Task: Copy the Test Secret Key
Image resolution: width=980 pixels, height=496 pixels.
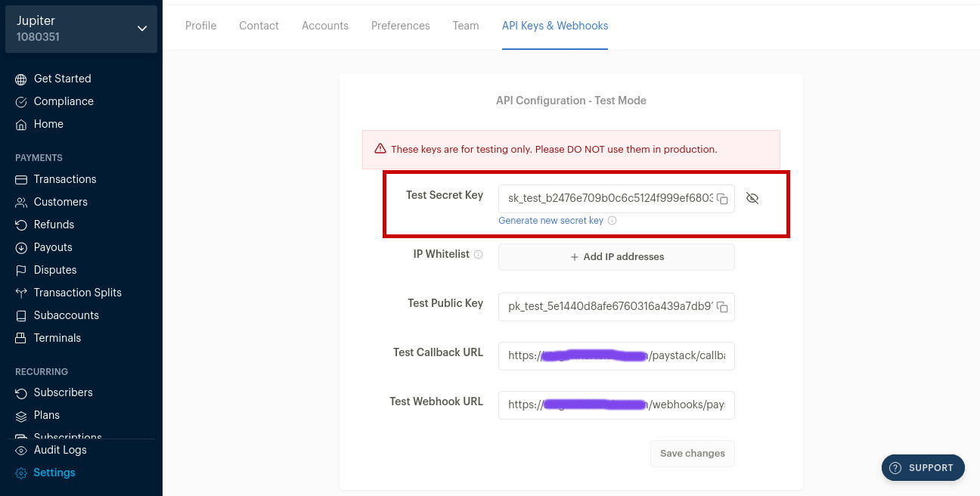Action: click(722, 198)
